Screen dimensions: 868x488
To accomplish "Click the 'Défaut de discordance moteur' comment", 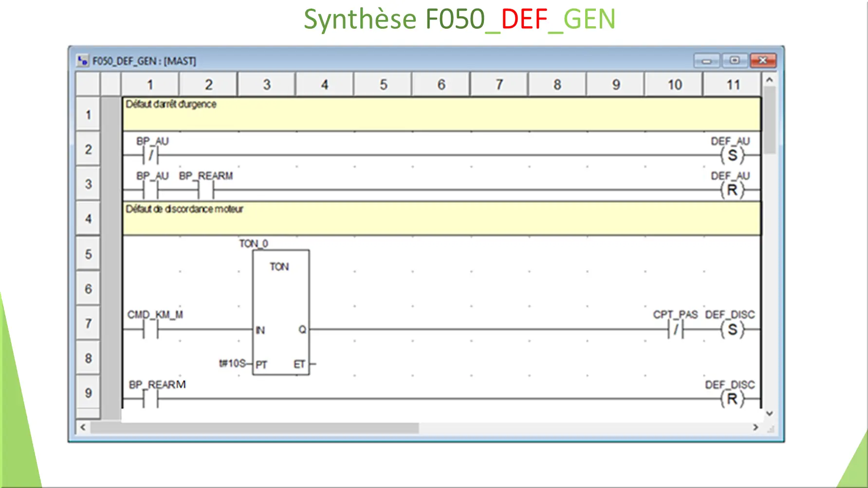I will tap(184, 209).
